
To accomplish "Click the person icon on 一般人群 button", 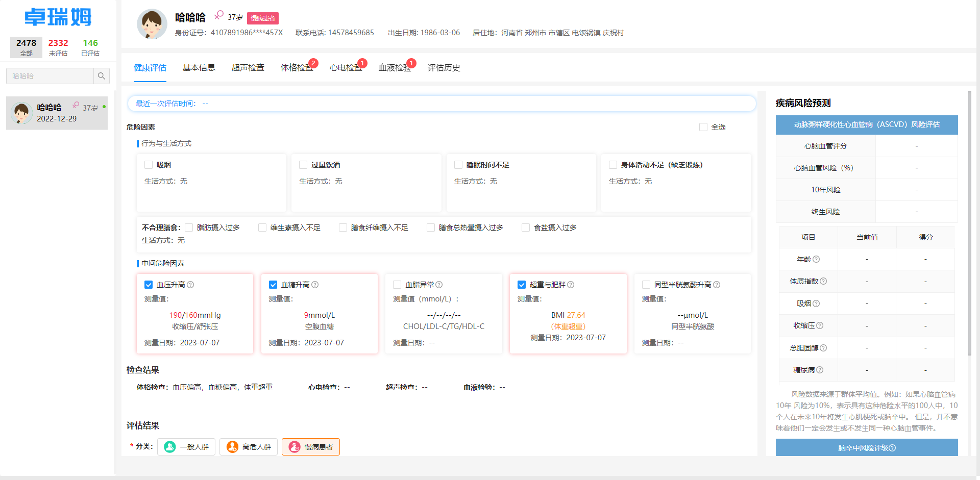I will pyautogui.click(x=169, y=447).
